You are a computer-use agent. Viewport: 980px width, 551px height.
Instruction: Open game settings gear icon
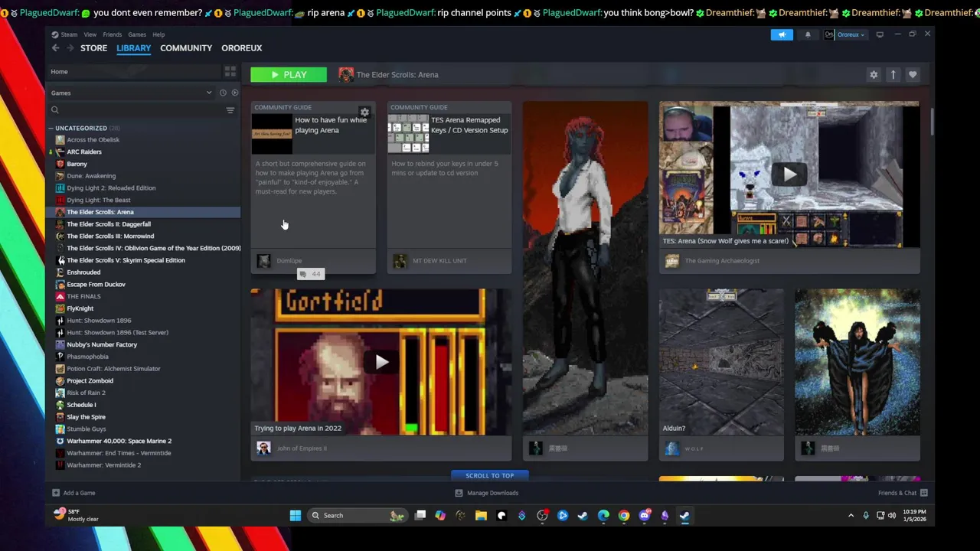pos(874,74)
